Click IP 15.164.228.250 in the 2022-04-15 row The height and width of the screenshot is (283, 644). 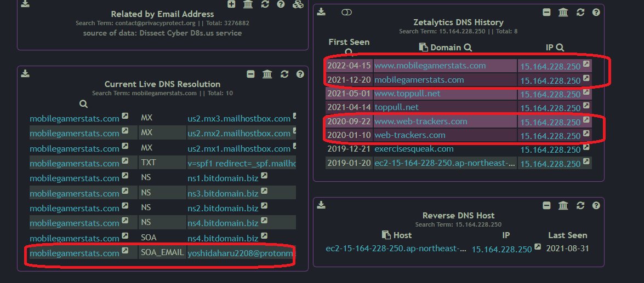(550, 66)
